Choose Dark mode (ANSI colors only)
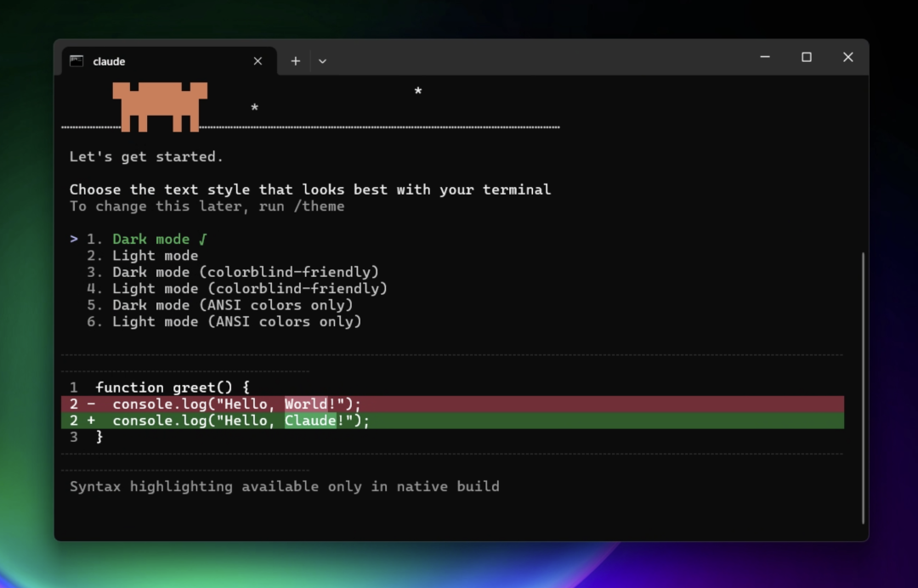Viewport: 918px width, 588px height. click(220, 305)
